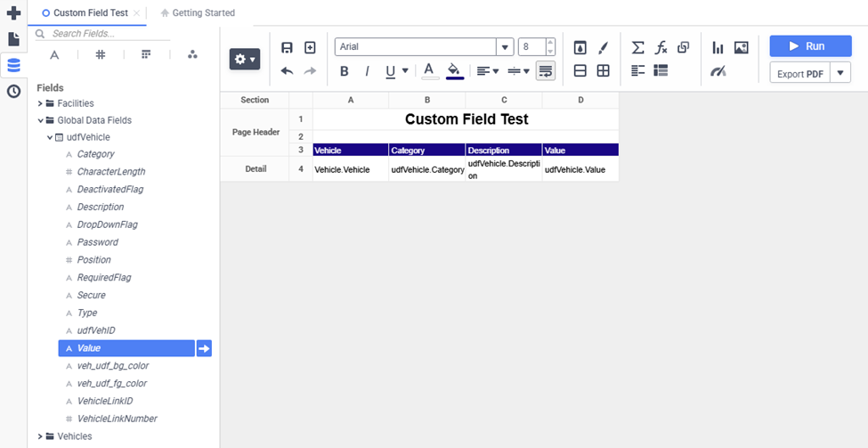
Task: Click the Gauge icon in the toolbar
Action: click(718, 71)
